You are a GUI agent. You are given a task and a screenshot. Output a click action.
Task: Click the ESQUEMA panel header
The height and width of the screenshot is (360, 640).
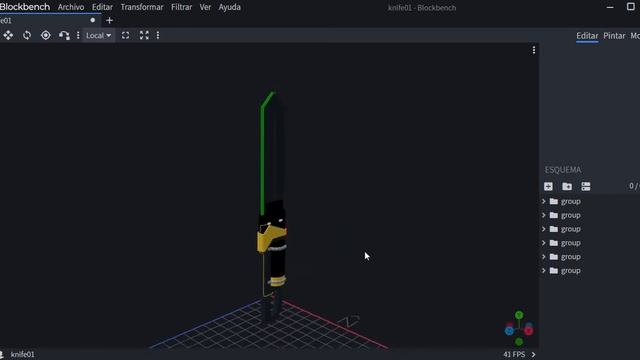click(x=563, y=170)
